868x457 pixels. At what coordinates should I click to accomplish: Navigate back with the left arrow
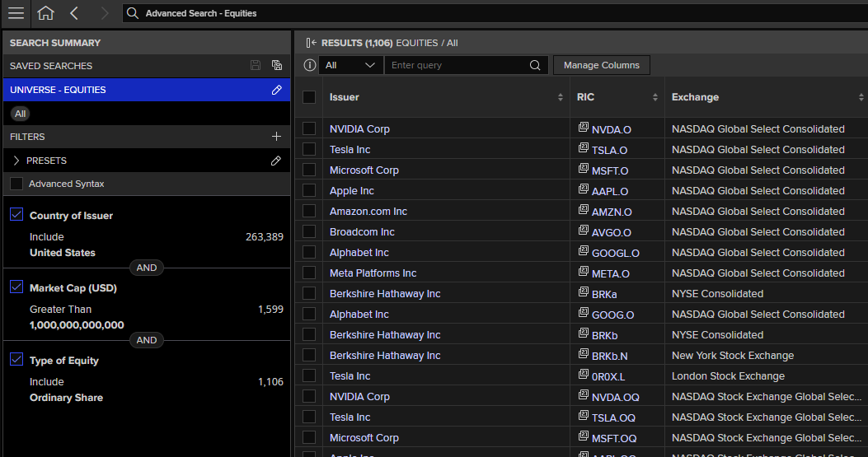74,12
